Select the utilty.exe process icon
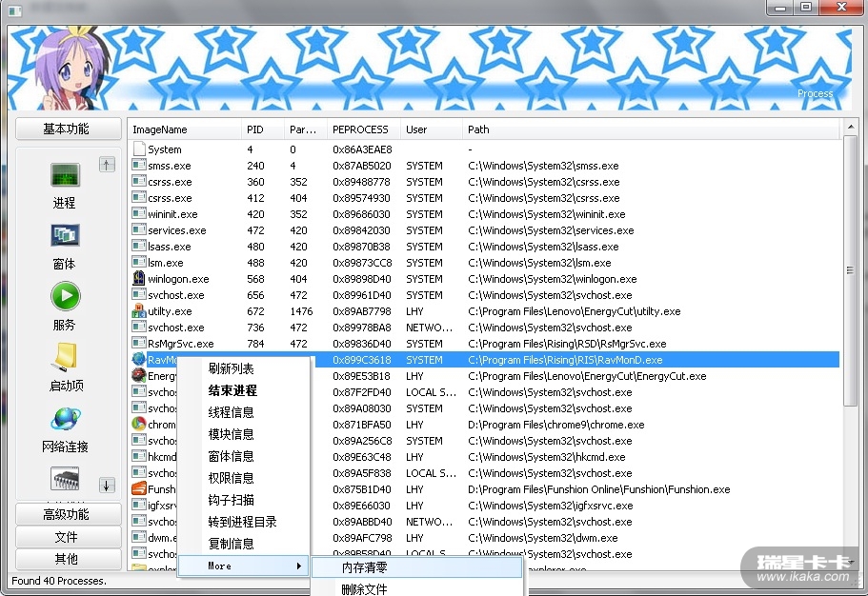Viewport: 868px width, 596px height. pos(139,311)
